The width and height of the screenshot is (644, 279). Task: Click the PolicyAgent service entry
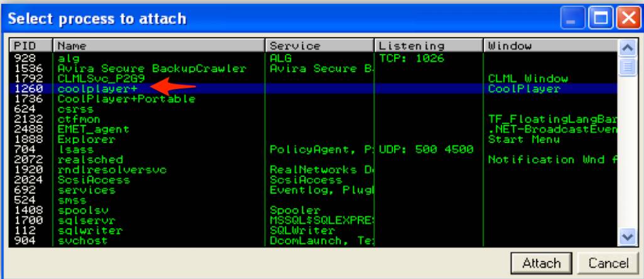321,150
